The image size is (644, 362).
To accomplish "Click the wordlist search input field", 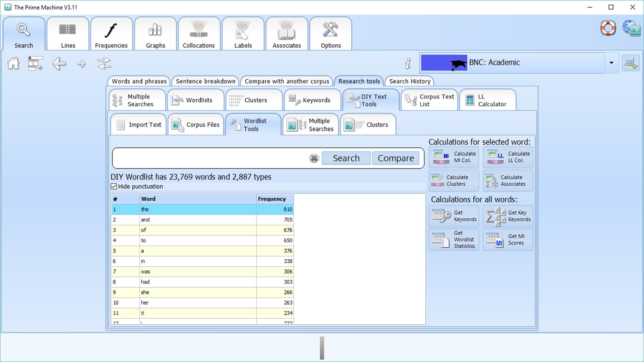I will [x=211, y=158].
